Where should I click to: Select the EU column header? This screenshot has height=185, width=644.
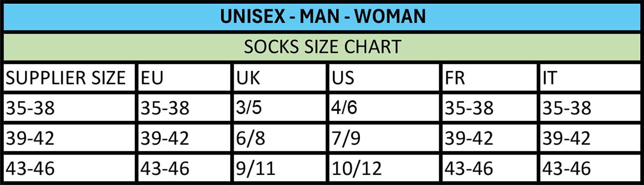(x=152, y=78)
